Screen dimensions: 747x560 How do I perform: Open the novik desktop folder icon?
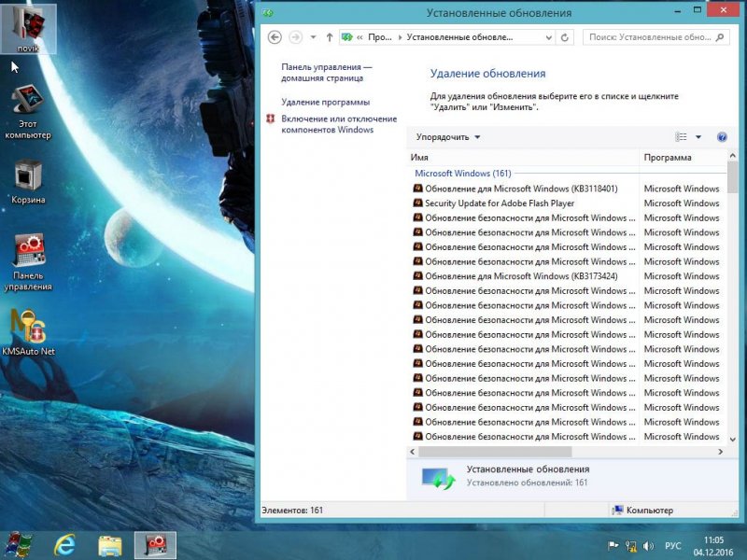point(29,29)
